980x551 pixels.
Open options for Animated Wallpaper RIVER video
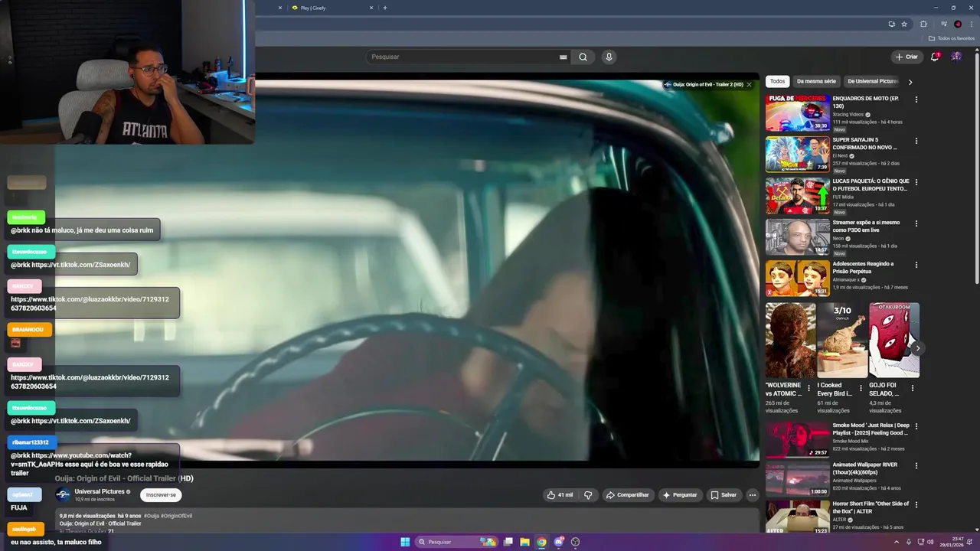tap(916, 465)
